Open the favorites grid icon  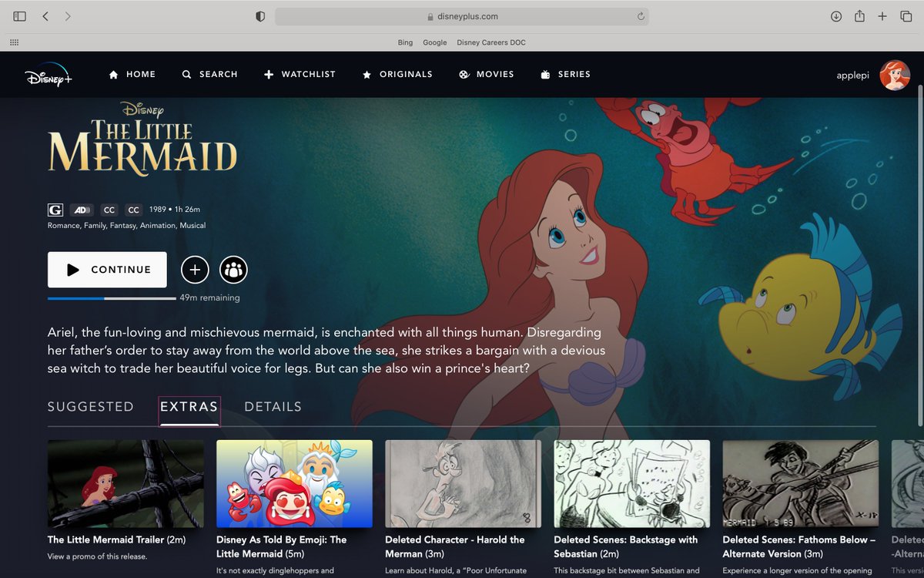(x=15, y=42)
